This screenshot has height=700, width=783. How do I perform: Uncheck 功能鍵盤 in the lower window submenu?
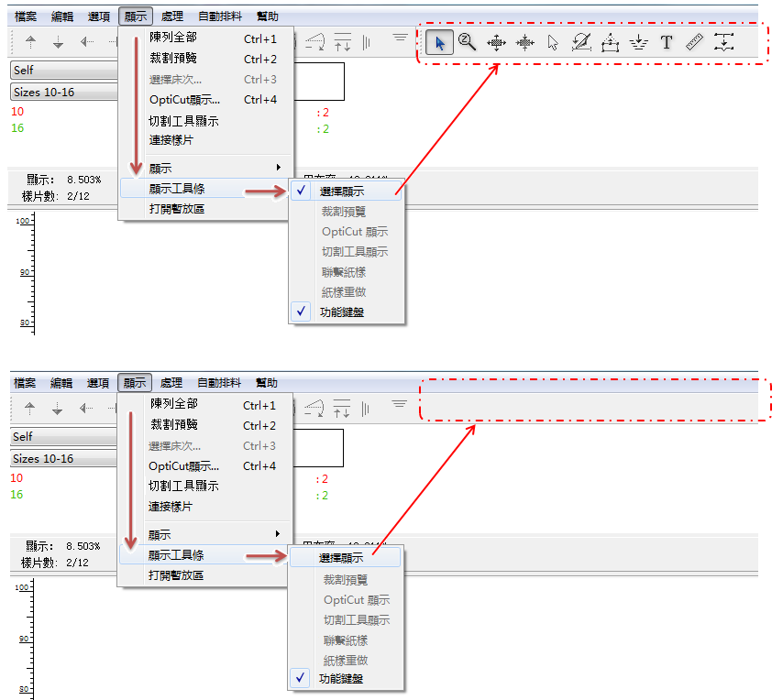(x=345, y=679)
